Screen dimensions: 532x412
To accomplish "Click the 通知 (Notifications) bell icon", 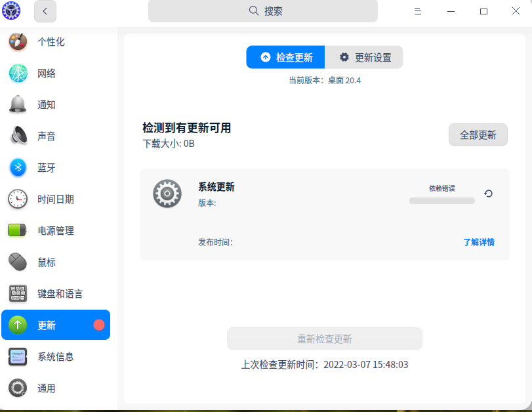I will tap(18, 104).
